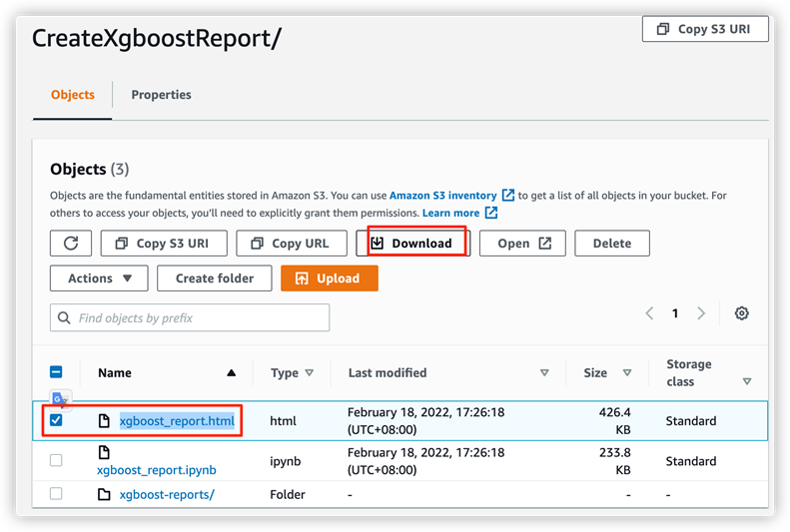
Task: Open the Actions dropdown menu
Action: pos(99,278)
